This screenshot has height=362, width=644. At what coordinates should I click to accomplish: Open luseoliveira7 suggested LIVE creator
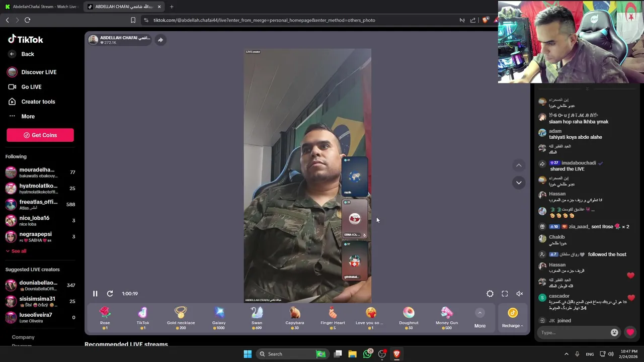40,317
